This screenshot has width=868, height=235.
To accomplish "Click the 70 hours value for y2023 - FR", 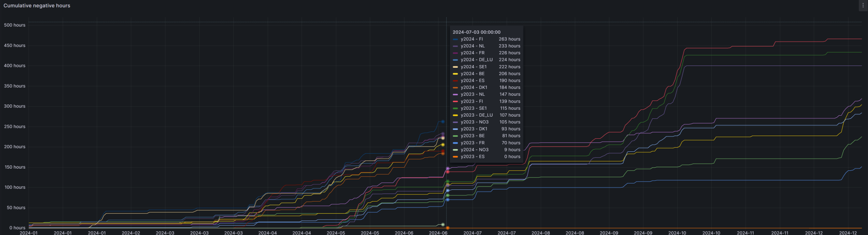I will (510, 143).
